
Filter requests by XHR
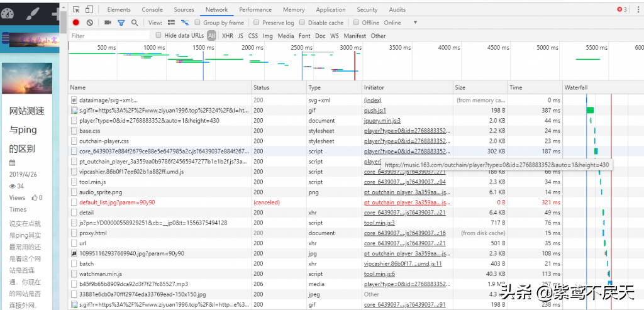tap(228, 36)
